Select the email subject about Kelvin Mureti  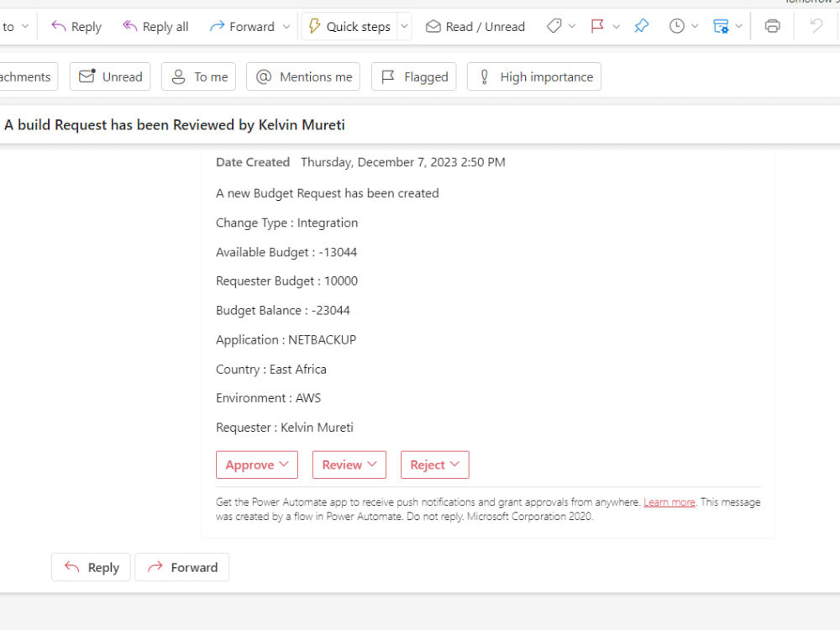click(x=175, y=125)
